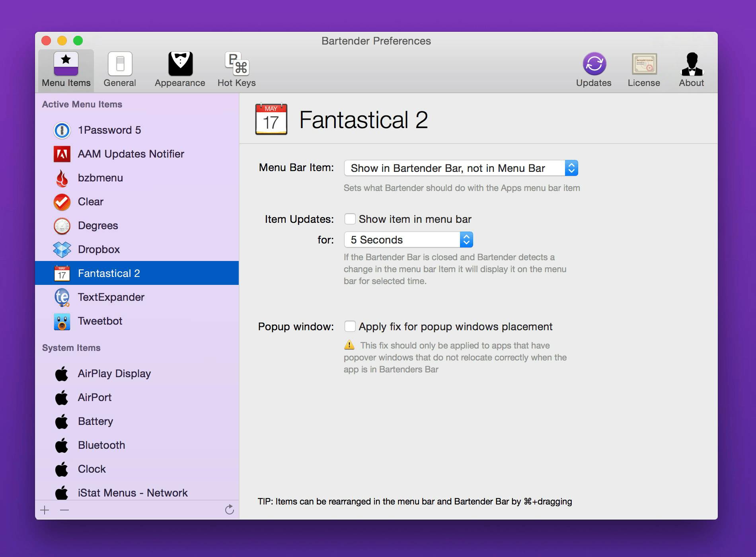Enable Show item in menu bar checkbox
This screenshot has height=557, width=756.
pos(350,219)
